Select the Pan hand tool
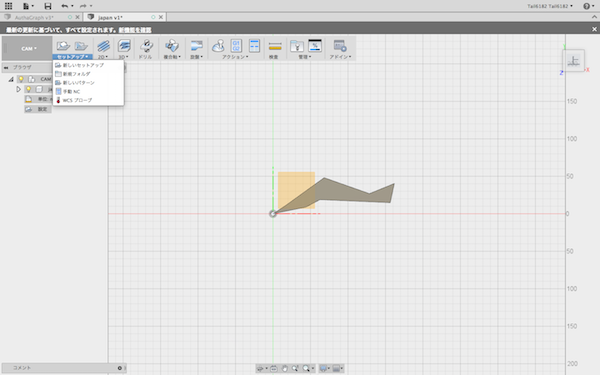Viewport: 600px width, 375px height. click(285, 368)
